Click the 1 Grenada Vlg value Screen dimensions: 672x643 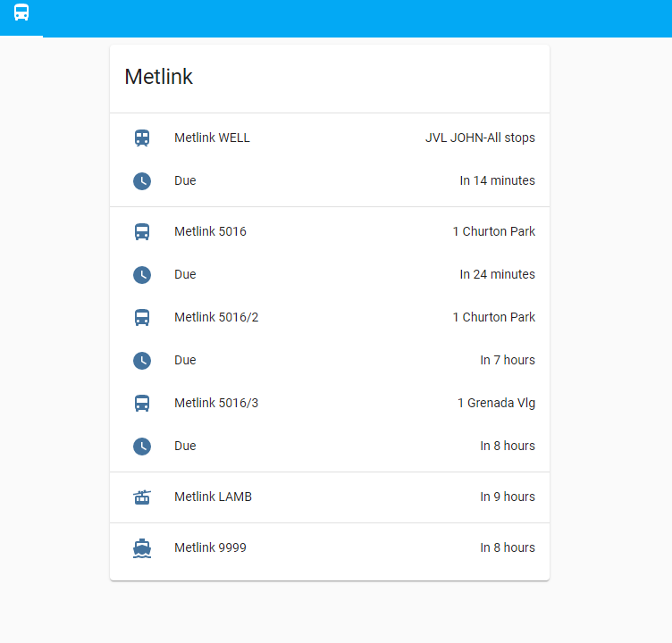pyautogui.click(x=496, y=403)
